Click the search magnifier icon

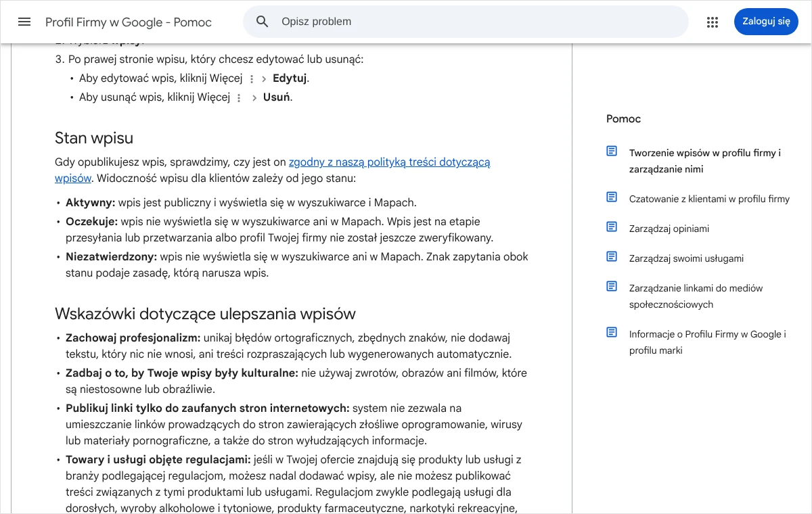[x=263, y=22]
